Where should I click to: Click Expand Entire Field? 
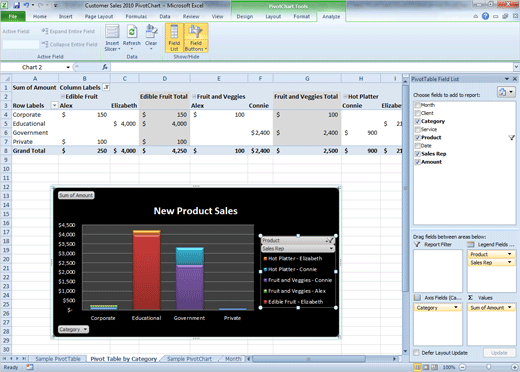click(68, 31)
